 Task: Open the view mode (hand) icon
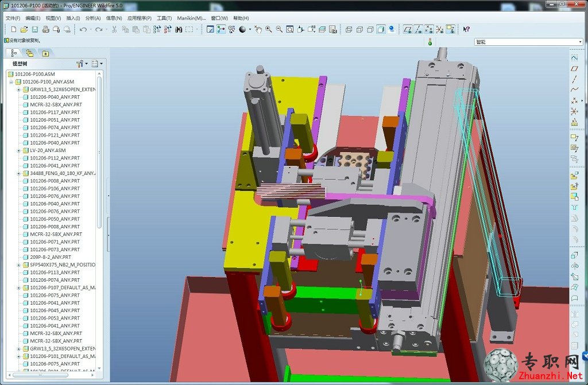click(x=258, y=29)
